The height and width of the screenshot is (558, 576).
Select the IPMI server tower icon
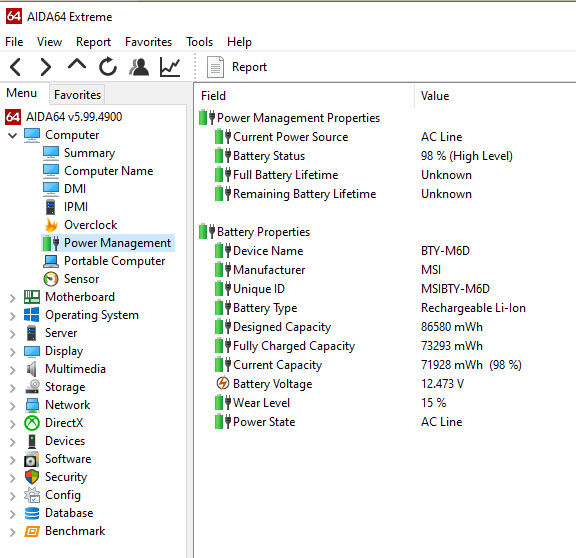click(51, 207)
